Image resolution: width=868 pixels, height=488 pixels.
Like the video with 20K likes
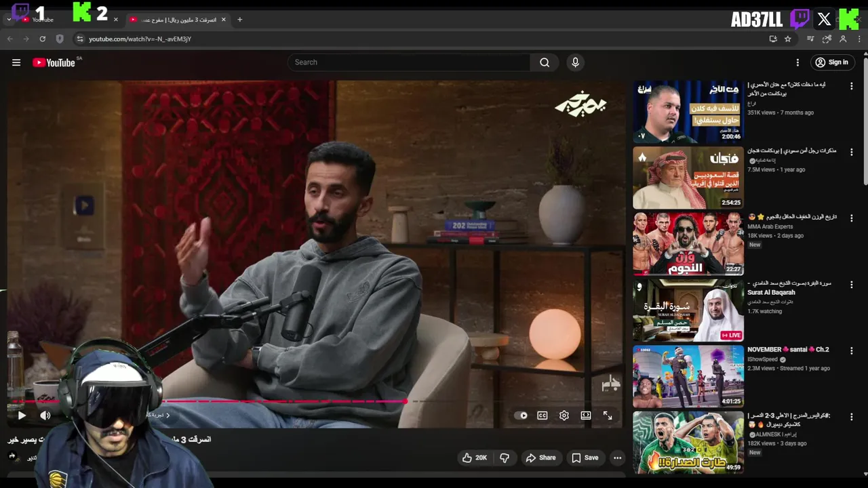[474, 457]
